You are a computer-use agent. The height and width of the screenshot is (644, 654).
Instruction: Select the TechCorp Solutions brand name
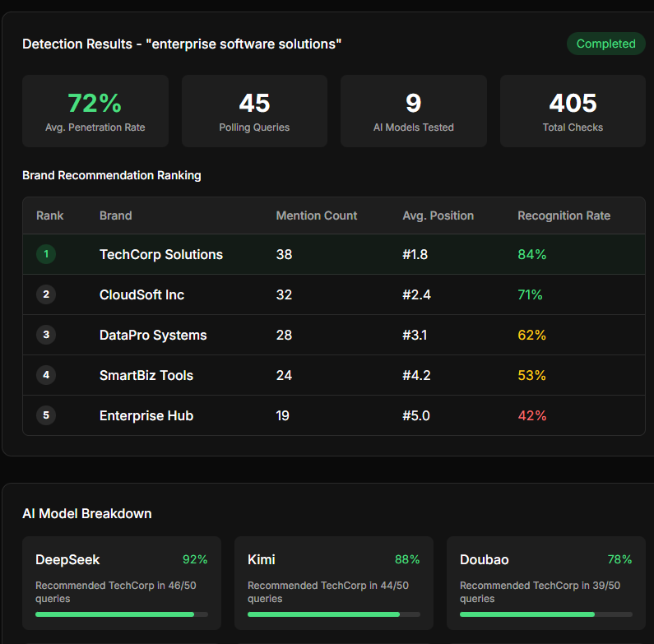pos(161,254)
